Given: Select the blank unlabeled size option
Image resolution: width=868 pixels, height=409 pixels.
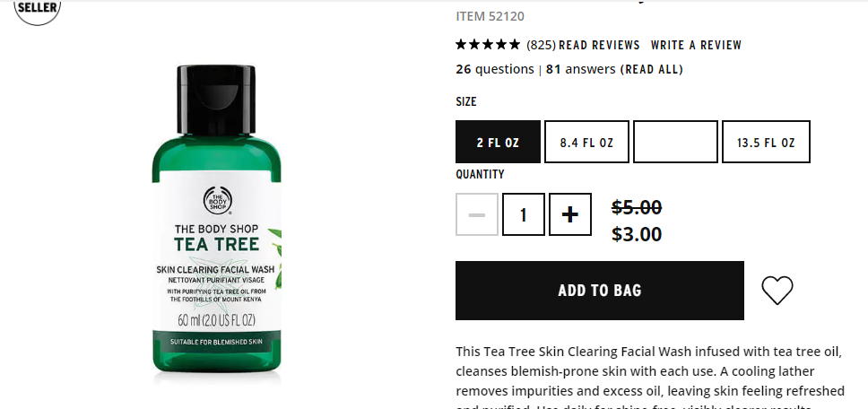Looking at the screenshot, I should [675, 142].
